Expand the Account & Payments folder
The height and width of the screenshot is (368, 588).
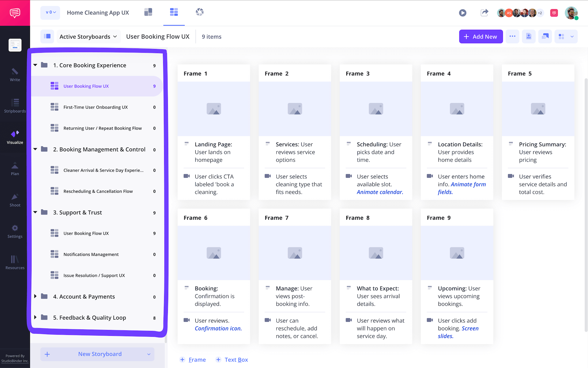tap(35, 297)
